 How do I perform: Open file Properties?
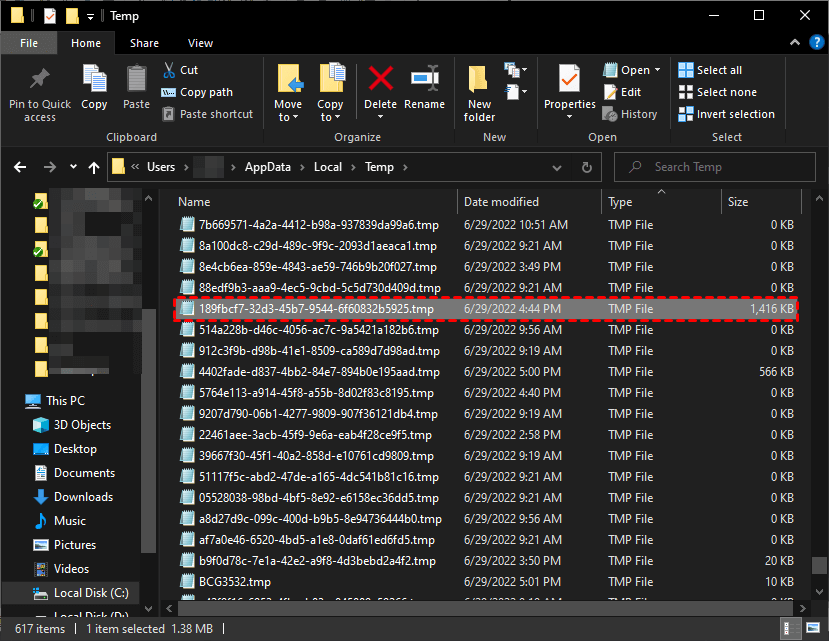tap(570, 91)
